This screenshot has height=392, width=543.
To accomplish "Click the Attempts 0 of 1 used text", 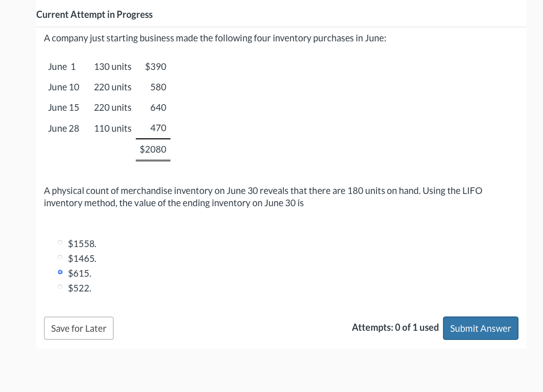I will [395, 327].
